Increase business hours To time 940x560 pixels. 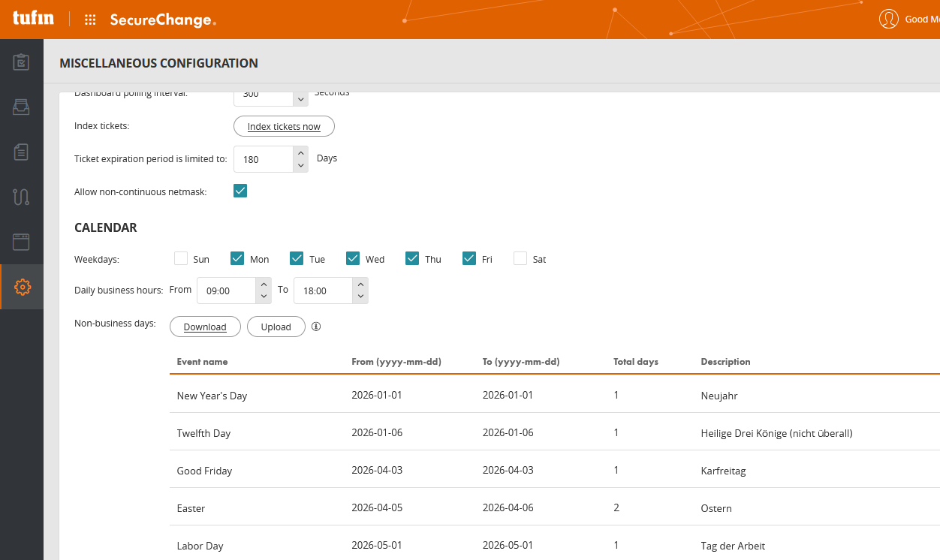coord(360,284)
